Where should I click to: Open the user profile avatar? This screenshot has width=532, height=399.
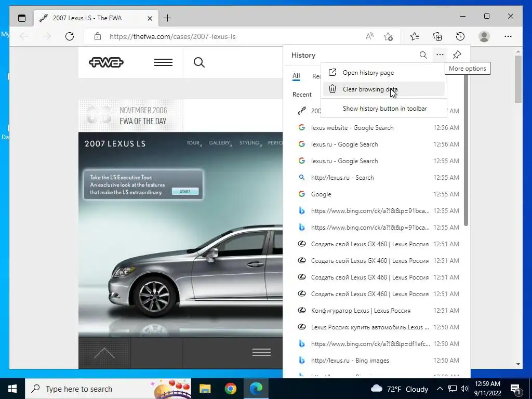pyautogui.click(x=484, y=36)
